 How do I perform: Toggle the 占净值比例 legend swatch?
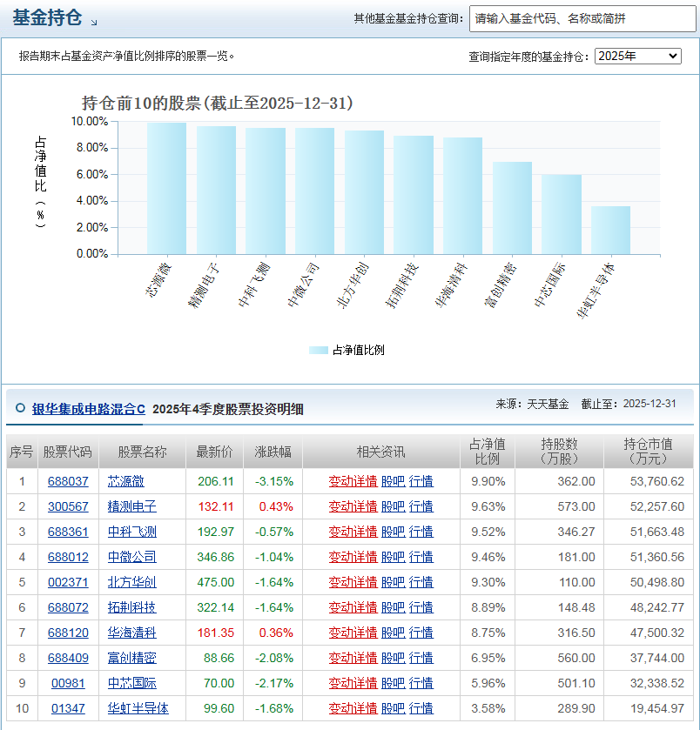click(x=319, y=350)
